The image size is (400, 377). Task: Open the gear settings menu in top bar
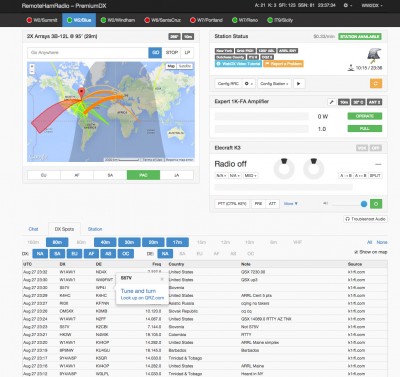point(348,6)
